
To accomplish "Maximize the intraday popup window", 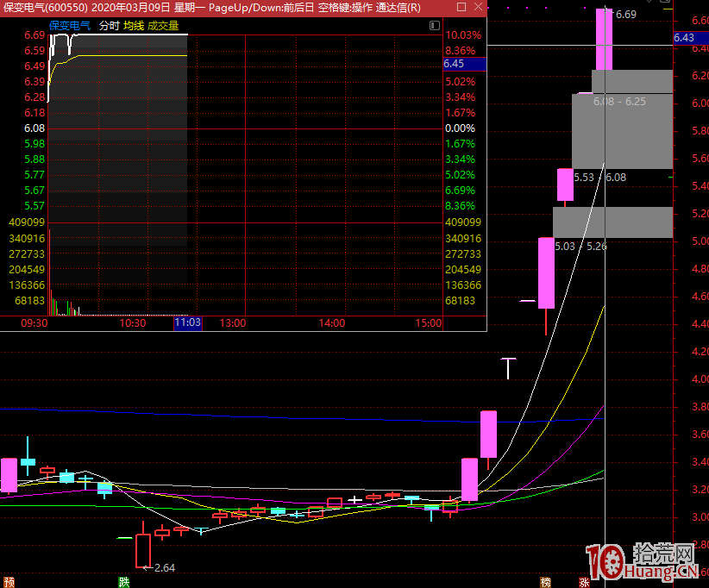I will click(x=460, y=8).
